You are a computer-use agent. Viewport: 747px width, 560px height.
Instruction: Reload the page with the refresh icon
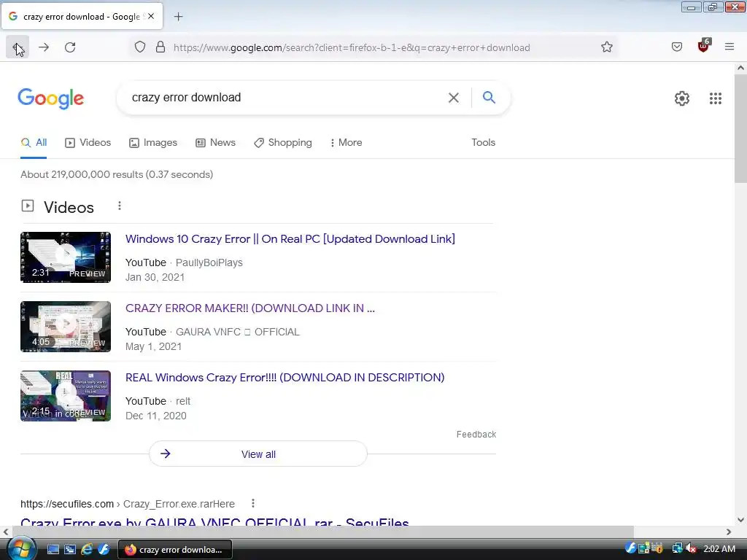tap(70, 47)
